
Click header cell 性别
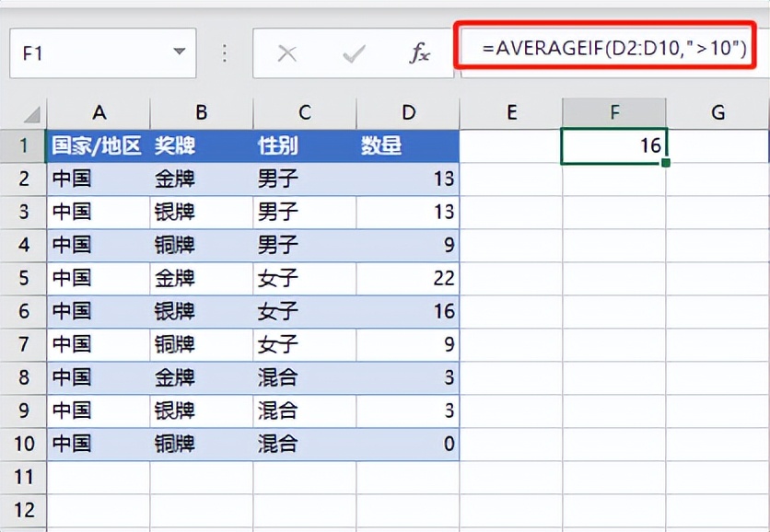click(305, 145)
